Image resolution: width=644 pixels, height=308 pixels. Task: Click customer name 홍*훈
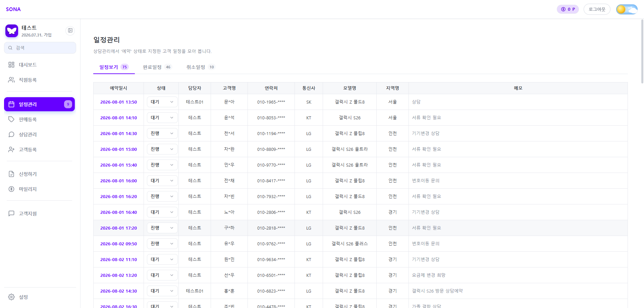(x=229, y=291)
